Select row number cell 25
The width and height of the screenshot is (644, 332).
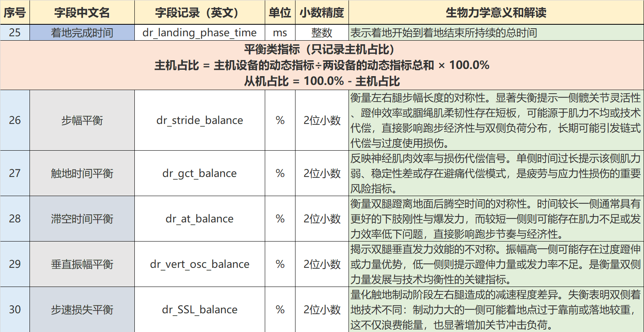click(15, 33)
